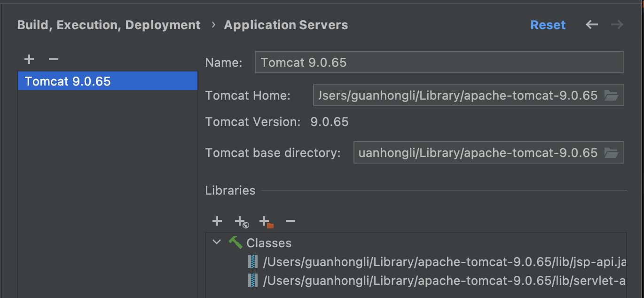
Task: Click Application Servers breadcrumb title
Action: click(286, 25)
